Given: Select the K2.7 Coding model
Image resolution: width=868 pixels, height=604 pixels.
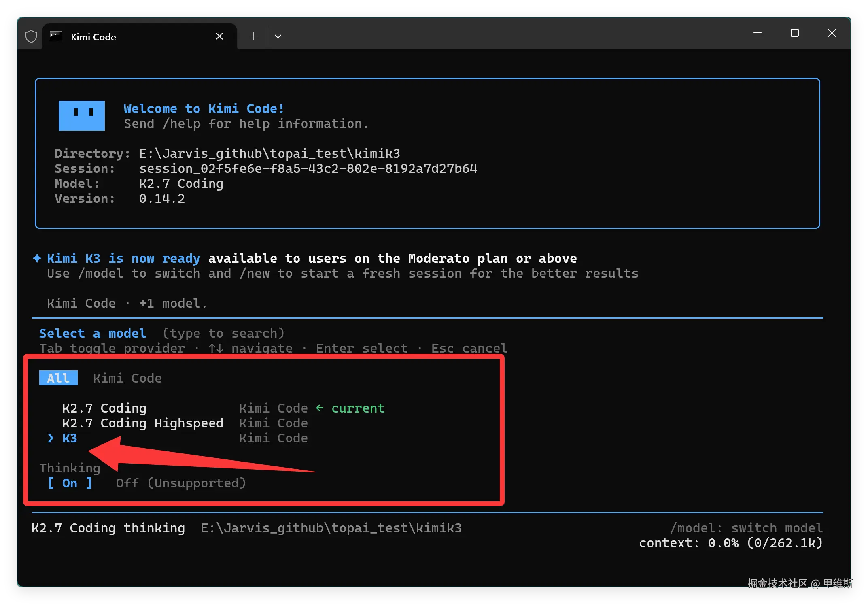Looking at the screenshot, I should pyautogui.click(x=104, y=408).
